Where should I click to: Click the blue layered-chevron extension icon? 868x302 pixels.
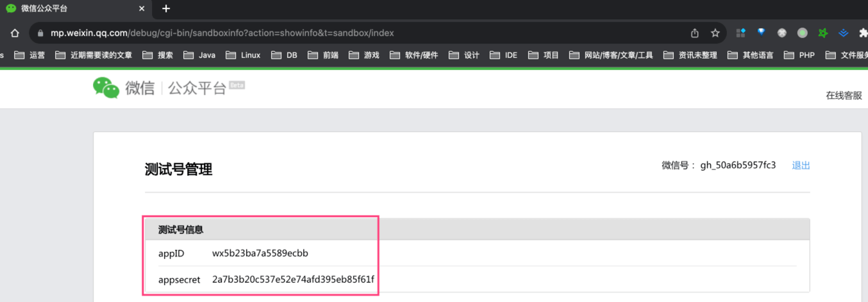click(844, 33)
